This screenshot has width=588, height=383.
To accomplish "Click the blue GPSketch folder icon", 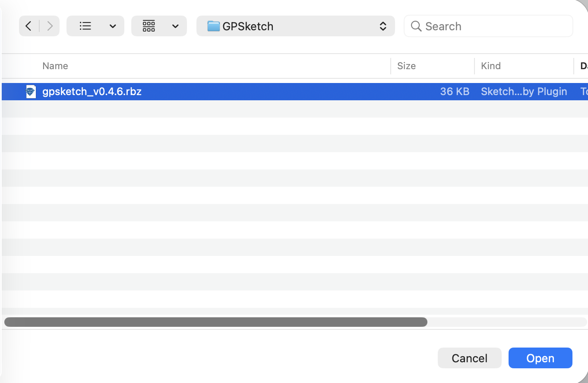I will click(213, 26).
